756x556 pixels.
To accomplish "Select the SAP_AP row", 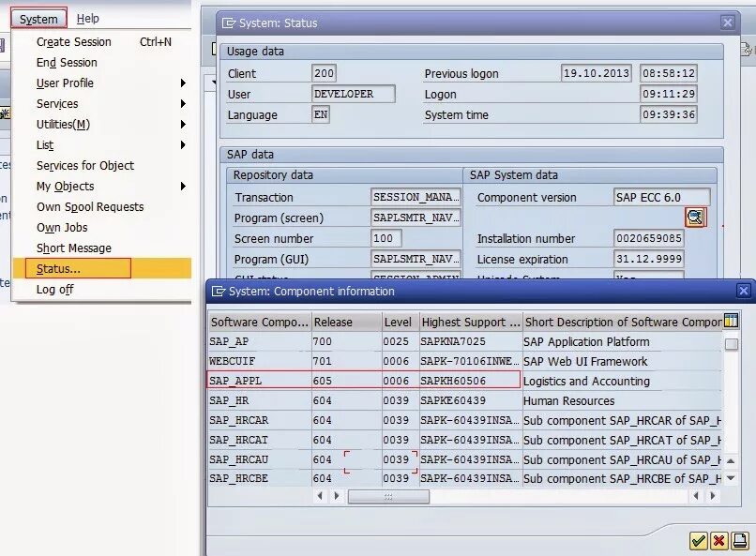I will (465, 341).
